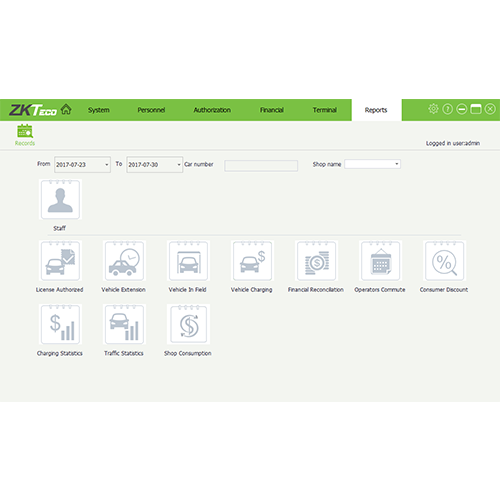Open the Vehicle In Field report
500x500 pixels.
click(188, 261)
